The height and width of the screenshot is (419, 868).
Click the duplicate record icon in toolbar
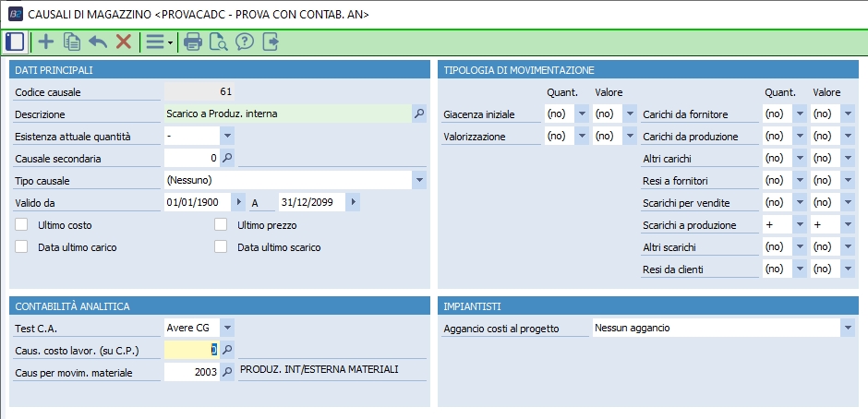click(72, 42)
